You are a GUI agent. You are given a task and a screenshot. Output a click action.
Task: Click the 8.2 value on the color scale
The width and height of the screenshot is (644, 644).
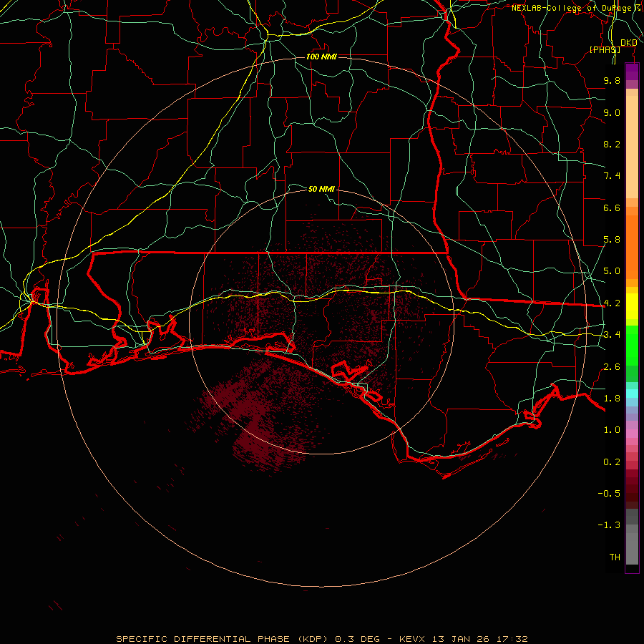(612, 144)
